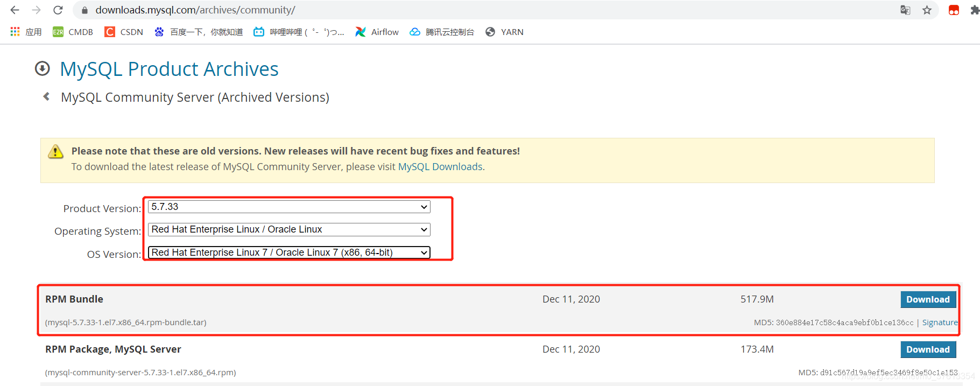The width and height of the screenshot is (980, 386).
Task: Click the circular download icon beside the page title
Action: pyautogui.click(x=43, y=69)
